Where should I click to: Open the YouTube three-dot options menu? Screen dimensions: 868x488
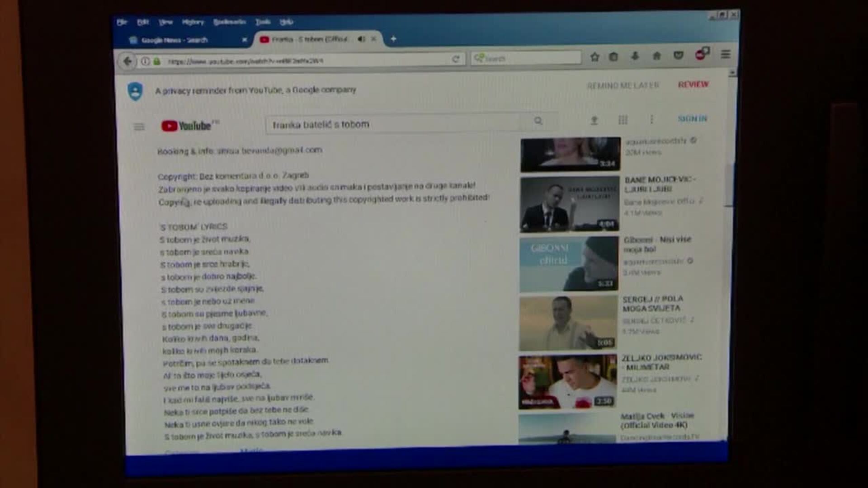tap(651, 120)
